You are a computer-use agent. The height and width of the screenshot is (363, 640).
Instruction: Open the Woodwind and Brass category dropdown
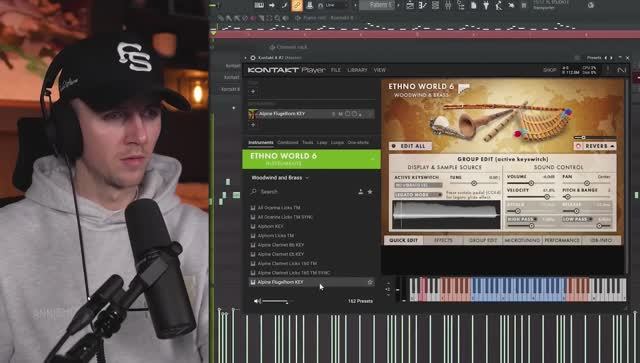tap(280, 178)
